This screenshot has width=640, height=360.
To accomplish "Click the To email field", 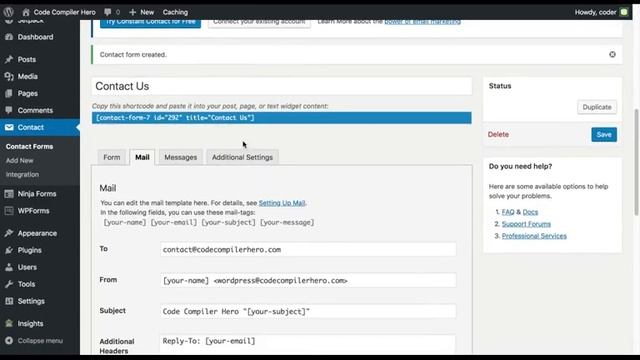I will (x=308, y=249).
